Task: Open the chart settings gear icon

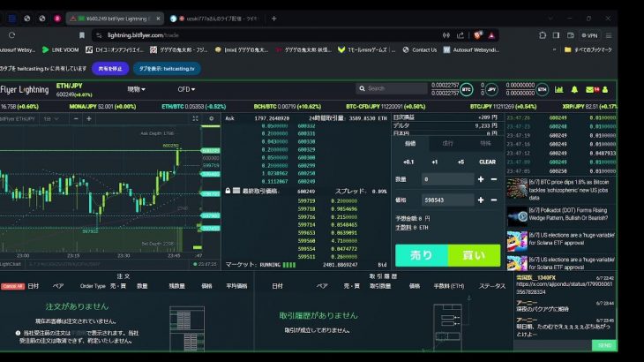Action: pyautogui.click(x=209, y=117)
